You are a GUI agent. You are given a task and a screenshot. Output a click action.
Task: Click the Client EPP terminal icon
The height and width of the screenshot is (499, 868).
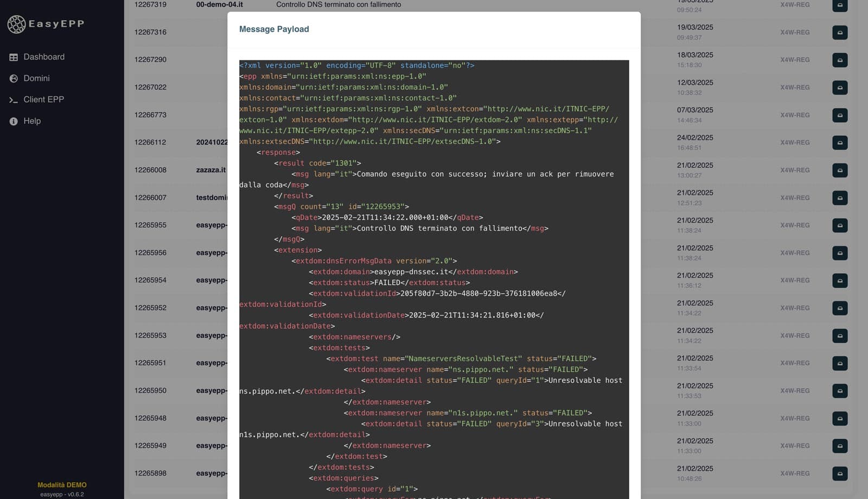14,99
